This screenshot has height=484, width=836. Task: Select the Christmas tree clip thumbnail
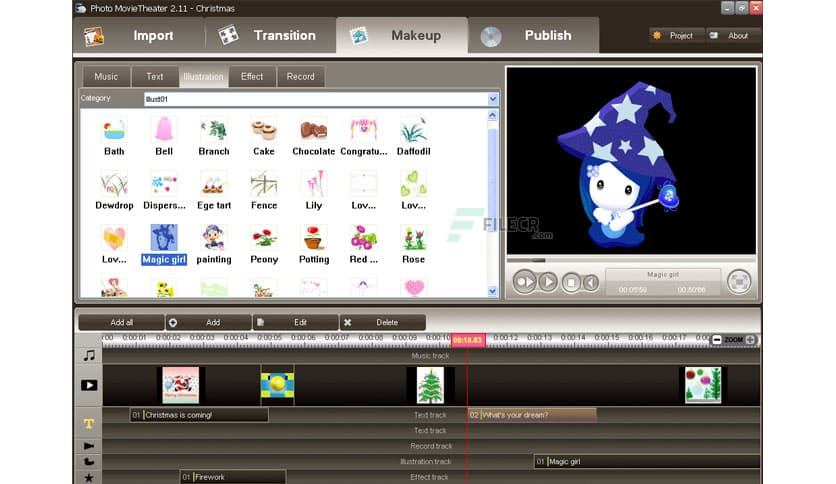tap(430, 385)
